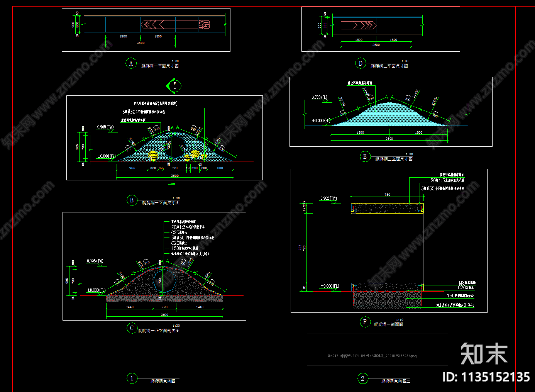Select the title 爬爬洞意向图二

[x=396, y=381]
